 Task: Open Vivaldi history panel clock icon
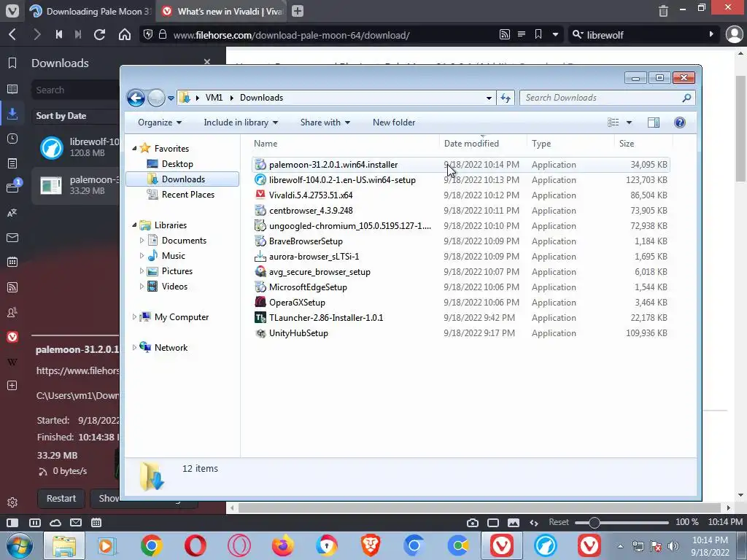(x=12, y=139)
